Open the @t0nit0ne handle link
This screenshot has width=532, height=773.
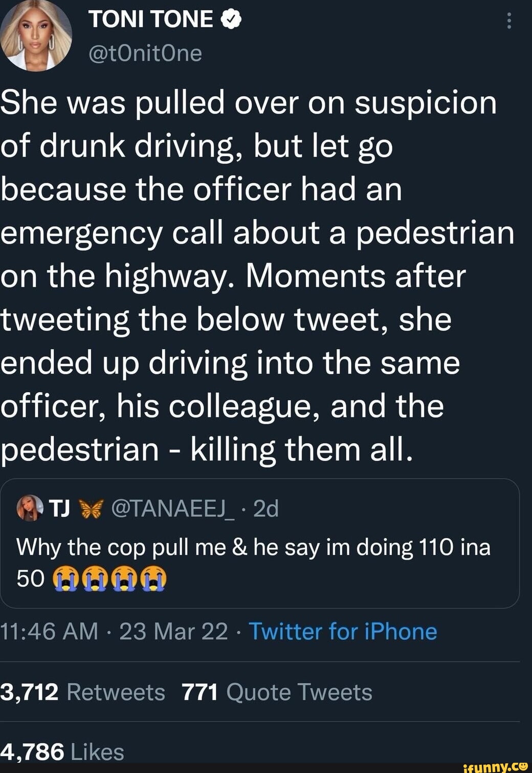click(145, 53)
